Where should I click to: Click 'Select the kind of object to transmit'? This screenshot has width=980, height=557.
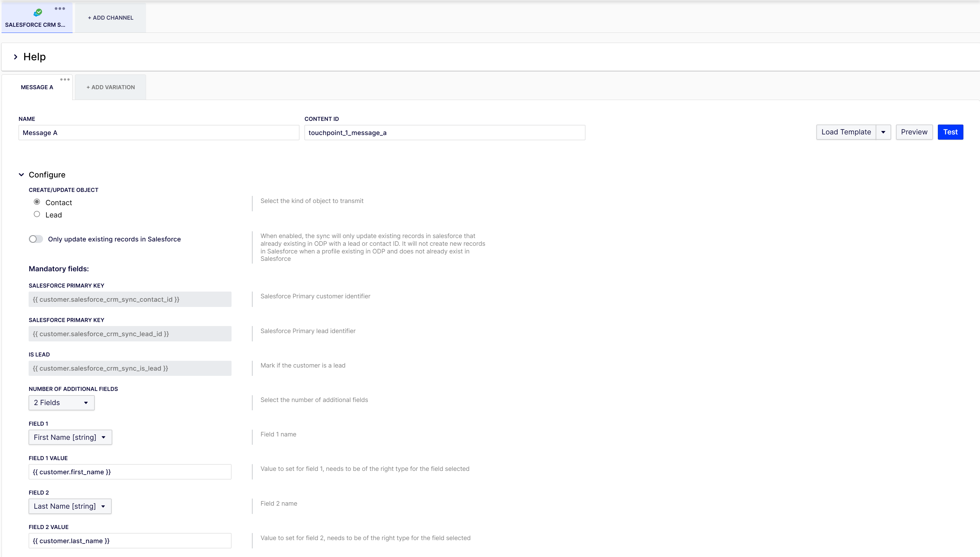(312, 201)
